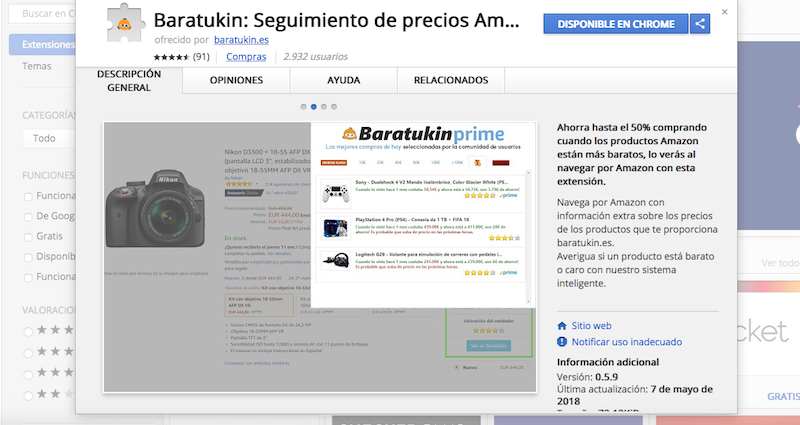Click Notificar uso inadecuado link
800x425 pixels.
click(x=627, y=342)
